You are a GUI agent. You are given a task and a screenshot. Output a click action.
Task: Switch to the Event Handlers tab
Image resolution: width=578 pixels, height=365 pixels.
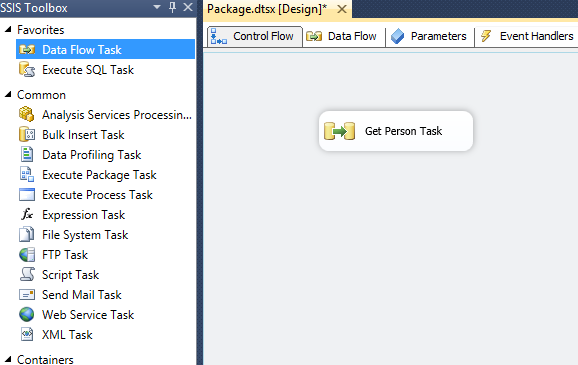coord(527,36)
